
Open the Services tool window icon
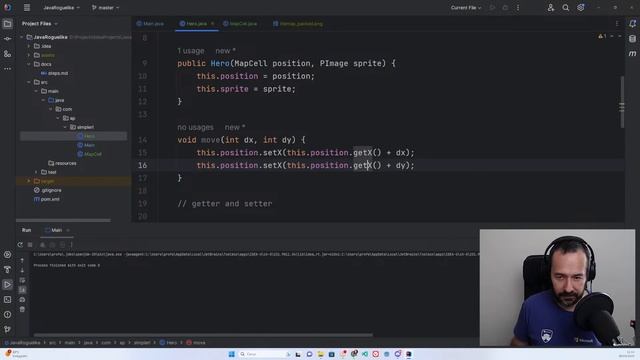[7, 254]
